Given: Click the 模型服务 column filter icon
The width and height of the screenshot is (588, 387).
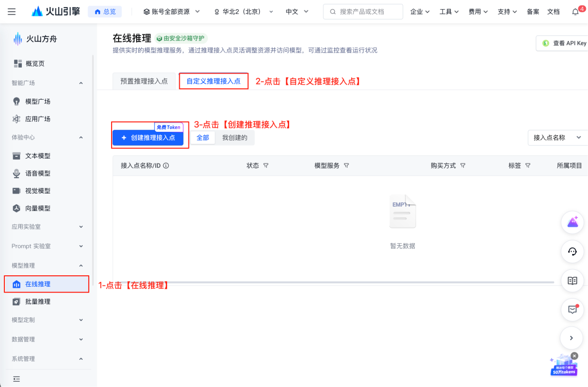Looking at the screenshot, I should coord(346,166).
